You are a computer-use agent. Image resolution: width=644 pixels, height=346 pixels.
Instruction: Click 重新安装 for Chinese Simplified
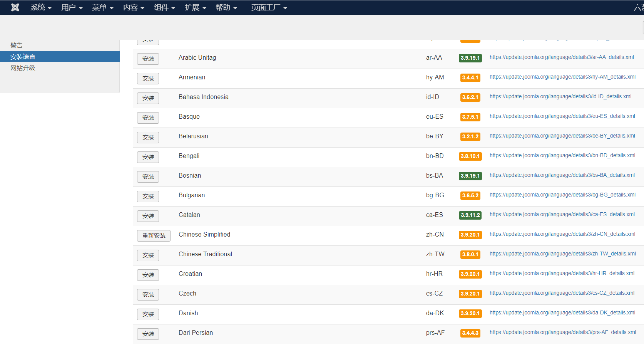tap(154, 235)
